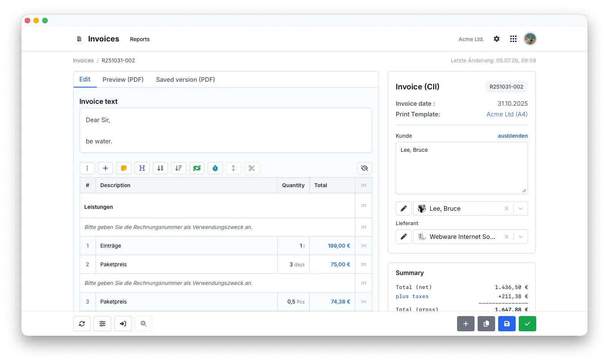Click the plus taxes link

[412, 296]
